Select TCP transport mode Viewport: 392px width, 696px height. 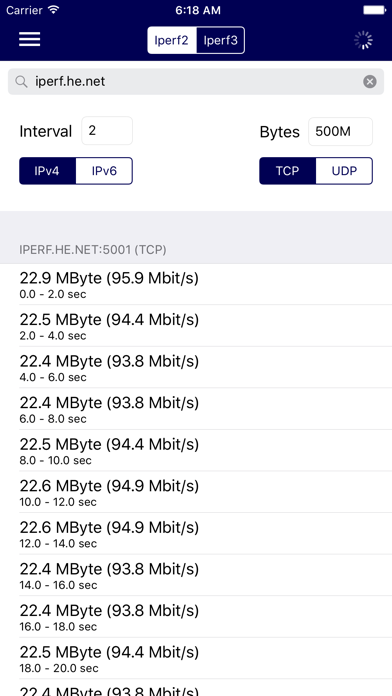288,171
